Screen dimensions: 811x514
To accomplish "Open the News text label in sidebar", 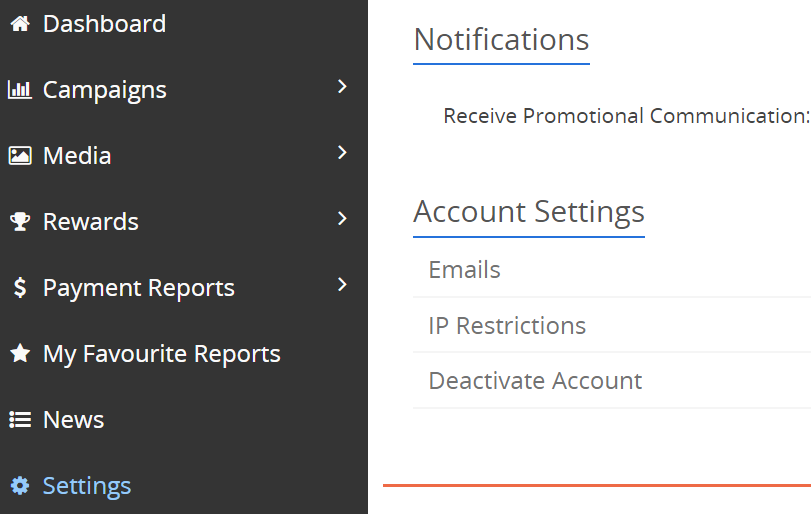I will tap(73, 420).
